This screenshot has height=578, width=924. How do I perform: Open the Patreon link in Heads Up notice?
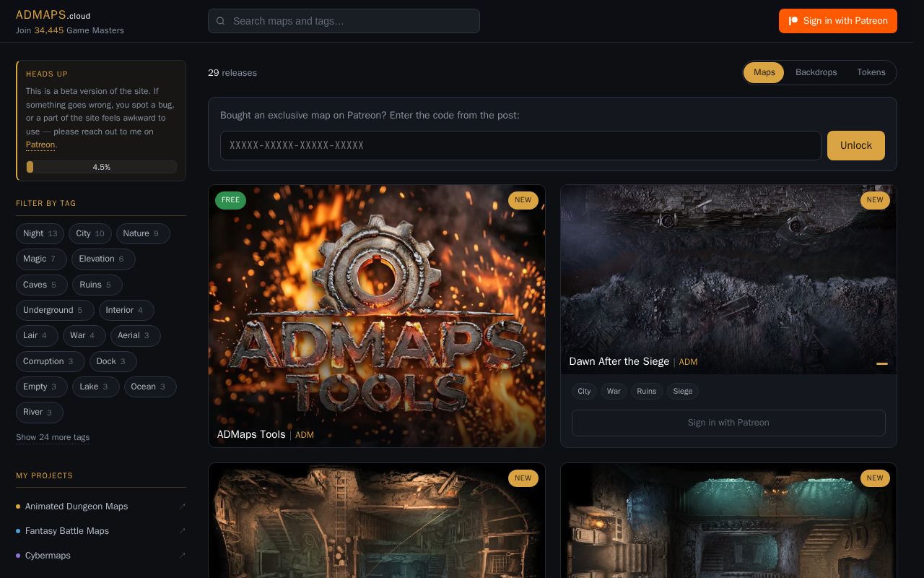pyautogui.click(x=40, y=144)
